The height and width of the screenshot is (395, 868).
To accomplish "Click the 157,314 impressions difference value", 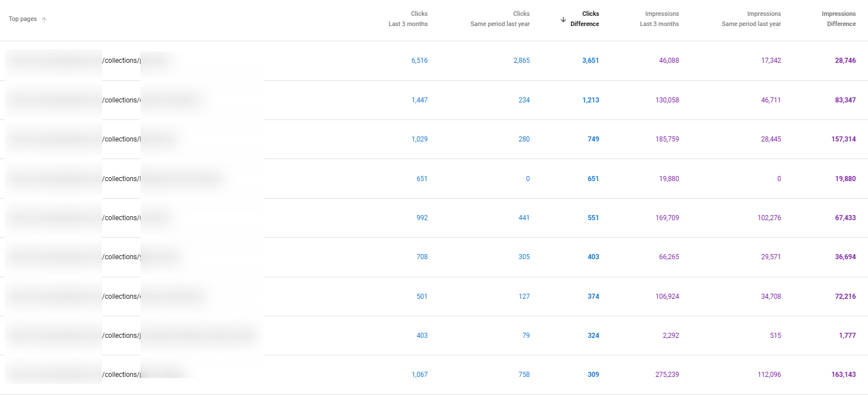I will tap(844, 139).
